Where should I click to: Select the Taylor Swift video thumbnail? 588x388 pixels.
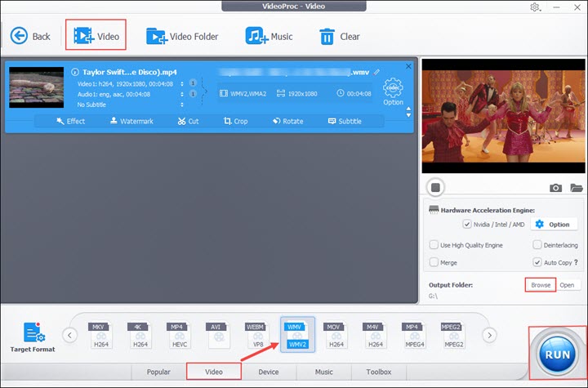pyautogui.click(x=37, y=87)
